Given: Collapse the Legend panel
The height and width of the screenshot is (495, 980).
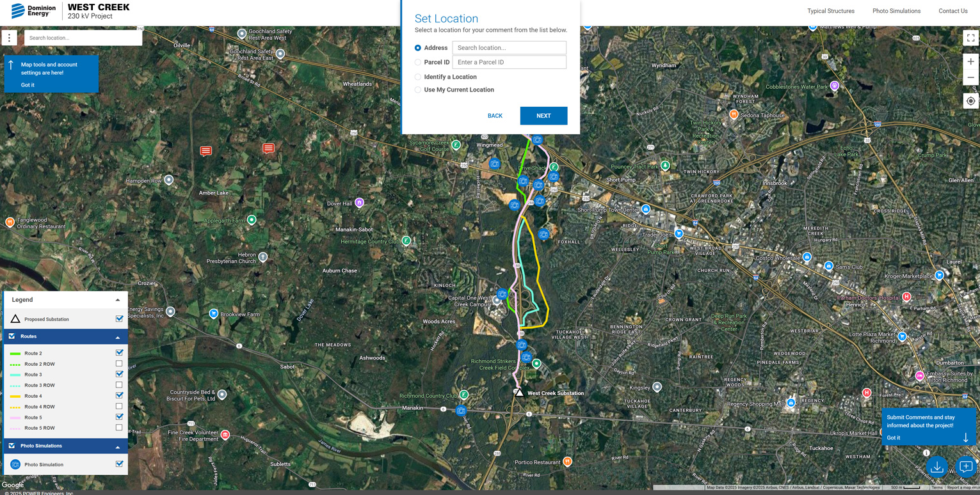Looking at the screenshot, I should click(x=118, y=300).
